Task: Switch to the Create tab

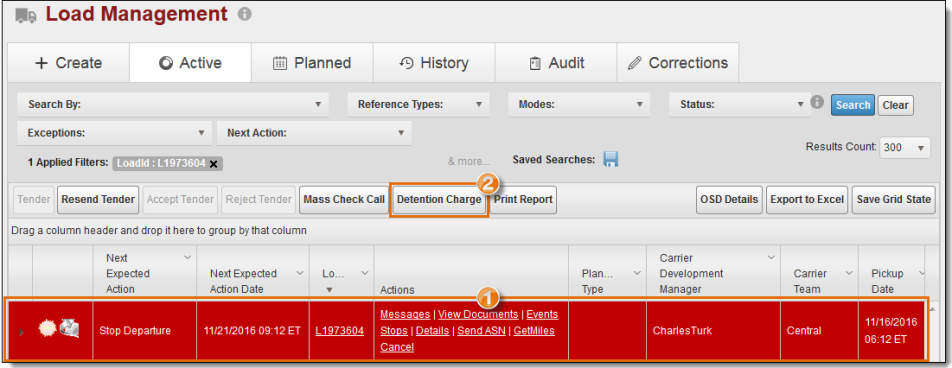Action: [x=69, y=63]
